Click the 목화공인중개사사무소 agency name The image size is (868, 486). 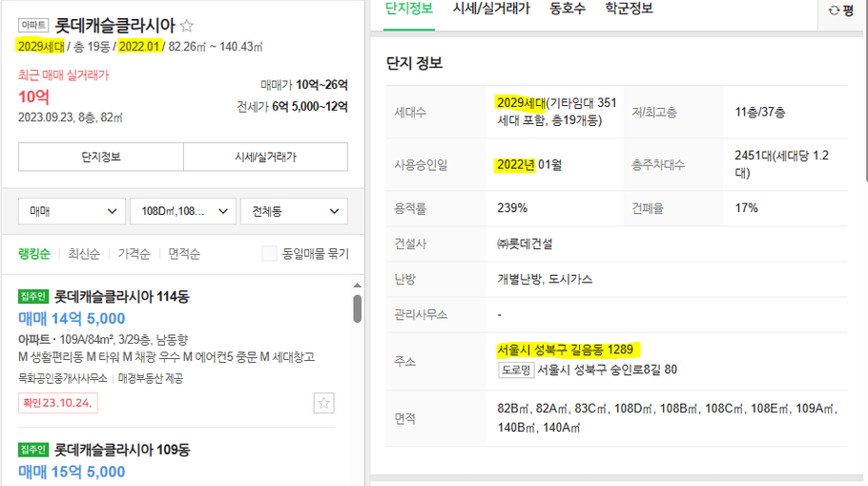63,378
